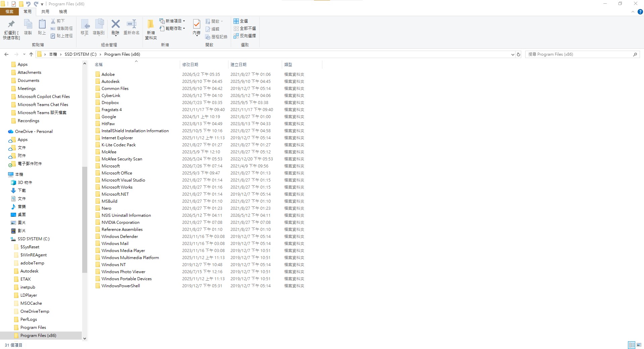Sort by 類型 column header
644x349 pixels.
tap(302, 64)
